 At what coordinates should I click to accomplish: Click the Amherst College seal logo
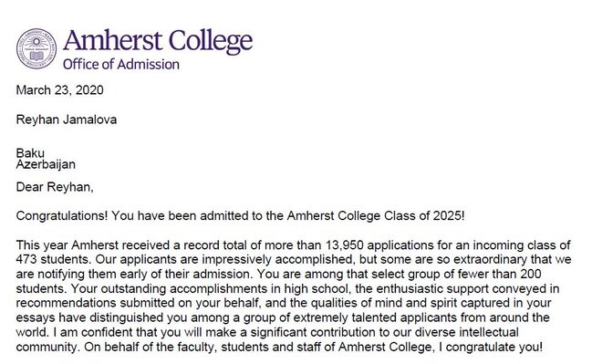click(36, 48)
